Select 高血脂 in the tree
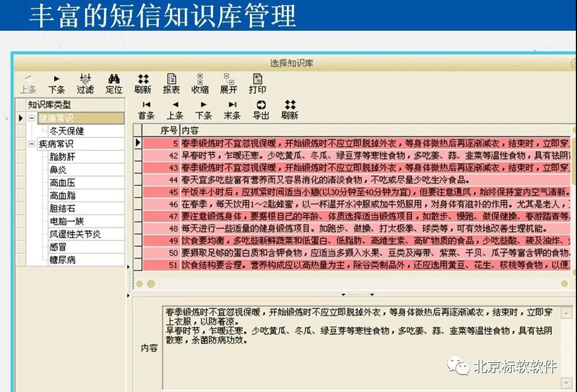 (87, 195)
